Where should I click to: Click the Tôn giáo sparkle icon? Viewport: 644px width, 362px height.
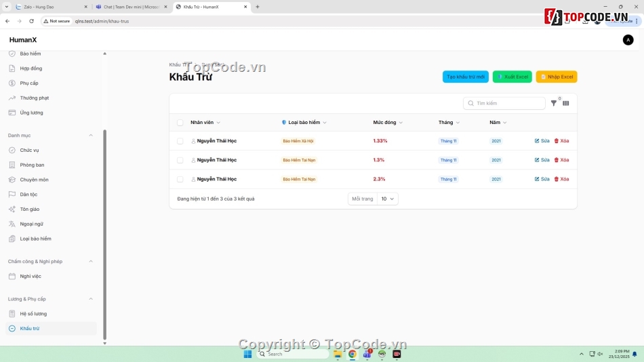point(12,209)
